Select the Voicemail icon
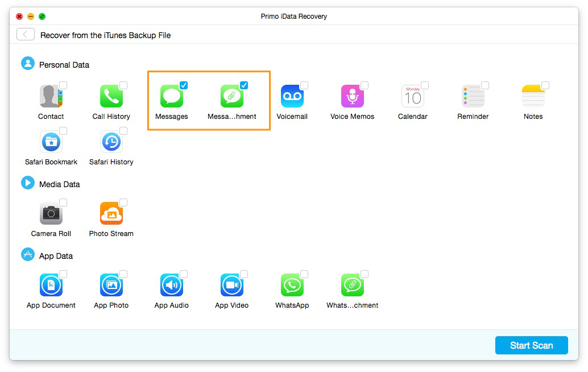The image size is (588, 372). (x=292, y=96)
